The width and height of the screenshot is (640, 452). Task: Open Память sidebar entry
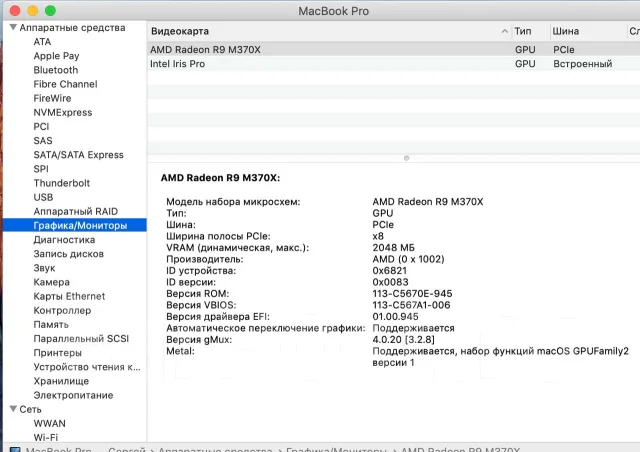(51, 325)
